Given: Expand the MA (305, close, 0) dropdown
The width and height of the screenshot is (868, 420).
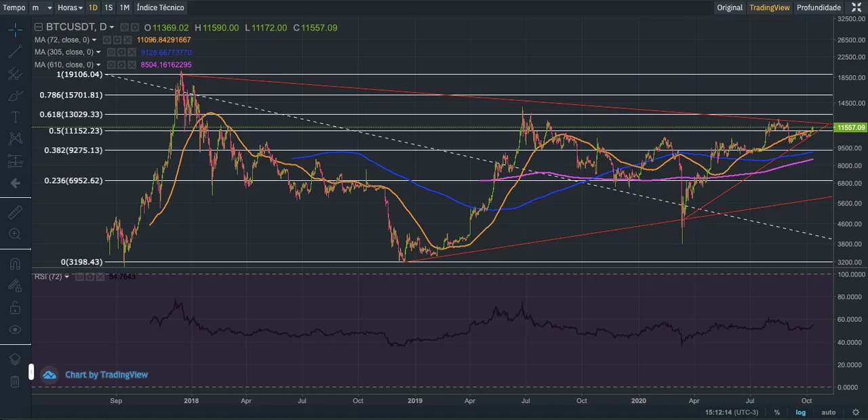Looking at the screenshot, I should click(98, 52).
